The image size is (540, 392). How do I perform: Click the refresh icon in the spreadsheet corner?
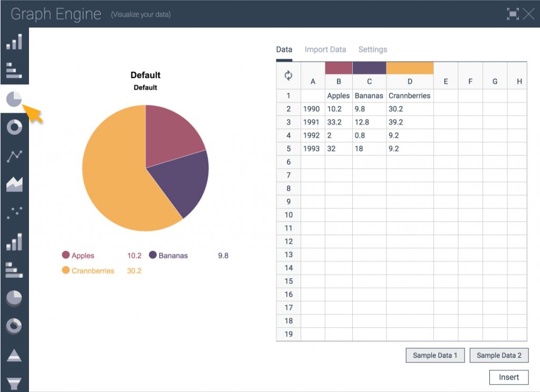(288, 76)
